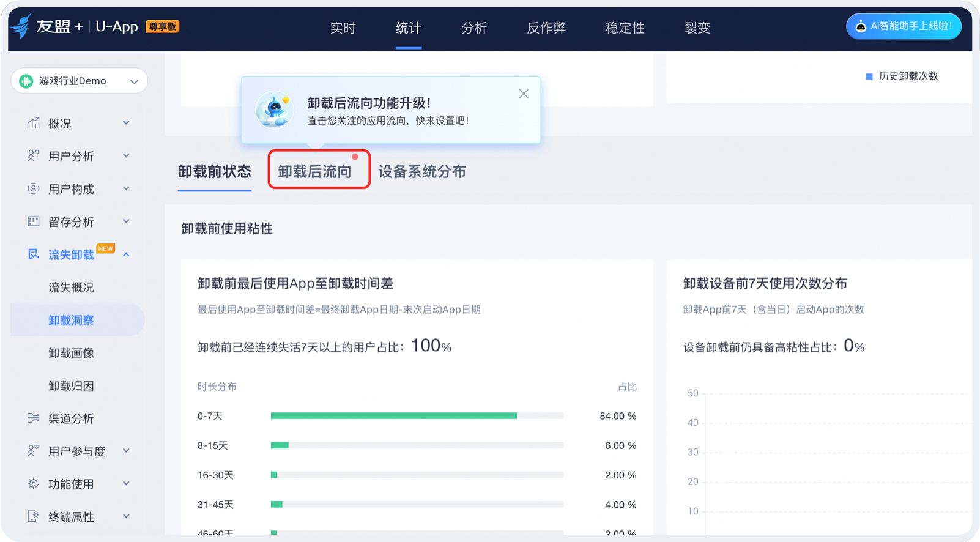Click the 终端属性 sidebar icon
The image size is (980, 542).
point(34,516)
